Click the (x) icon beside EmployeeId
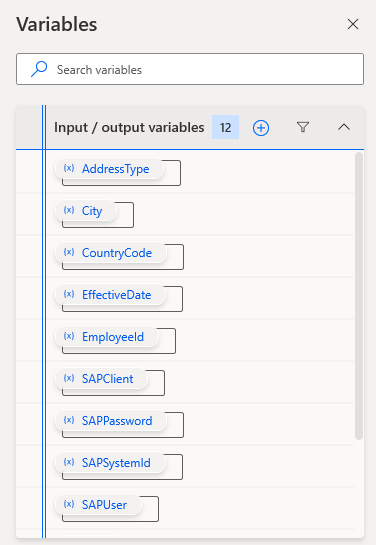Viewport: 376px width, 545px height. (x=69, y=336)
